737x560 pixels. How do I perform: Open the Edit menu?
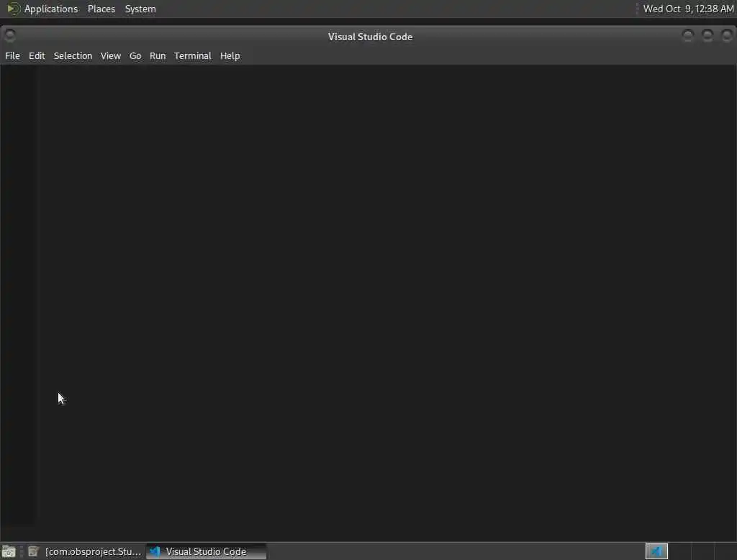[37, 55]
